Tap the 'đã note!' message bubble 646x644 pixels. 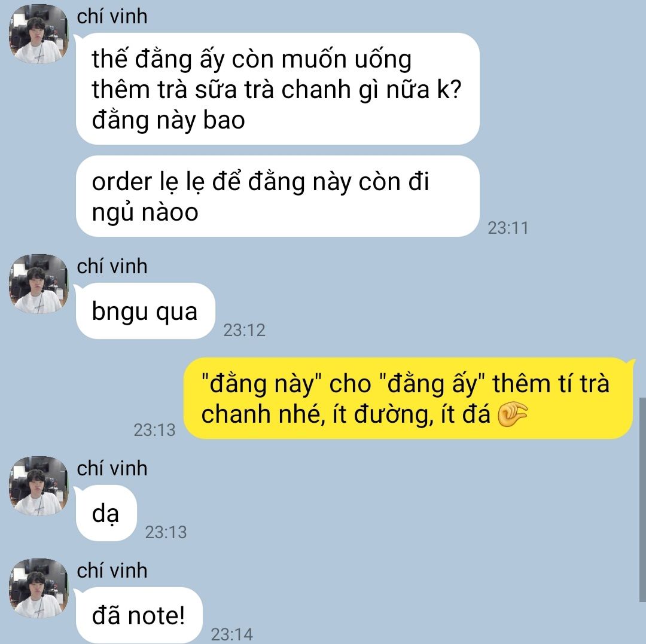[139, 615]
